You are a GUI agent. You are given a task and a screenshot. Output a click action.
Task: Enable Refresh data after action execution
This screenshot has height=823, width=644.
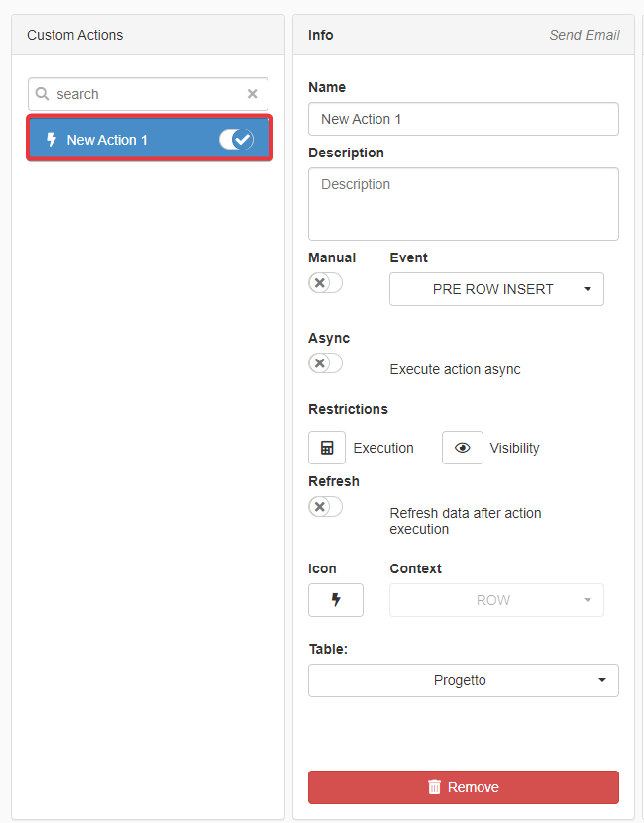[x=325, y=507]
